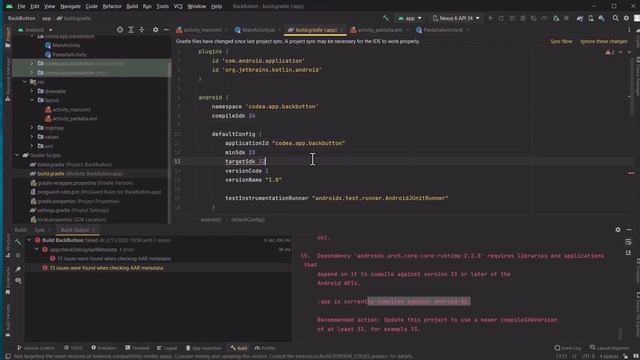The height and width of the screenshot is (360, 640).
Task: Expand the values folder
Action: 32,137
